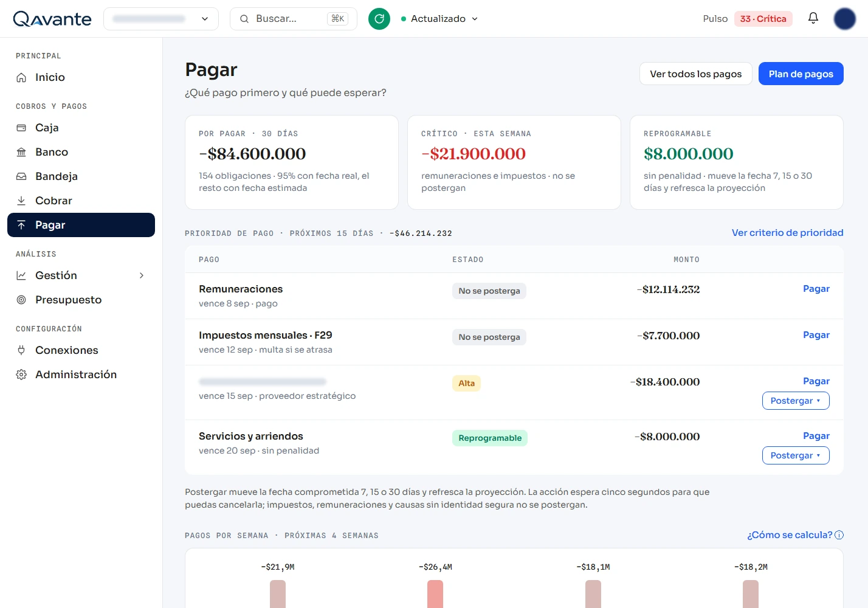Click the Presupuesto target icon
Screen dimensions: 868x608
tap(21, 300)
